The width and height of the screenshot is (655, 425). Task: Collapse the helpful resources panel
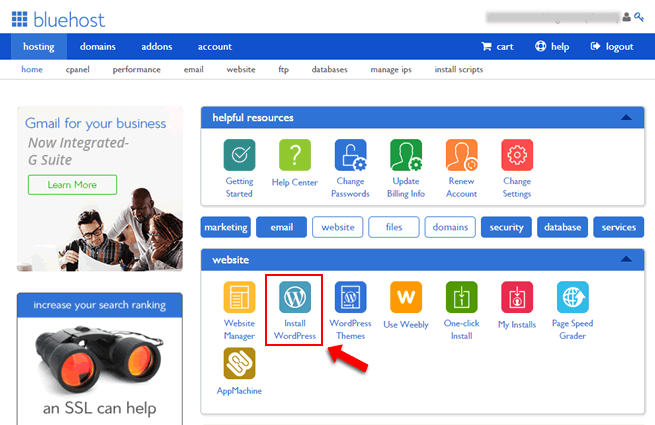pyautogui.click(x=626, y=117)
